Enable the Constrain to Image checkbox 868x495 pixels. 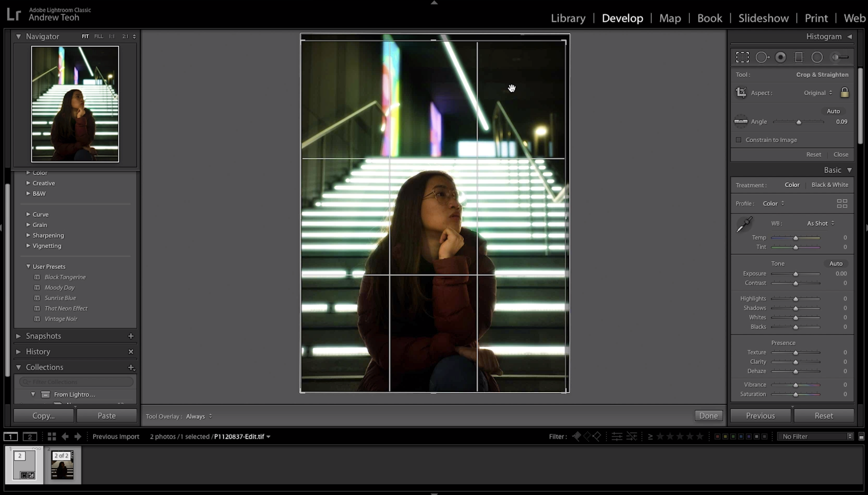[740, 139]
